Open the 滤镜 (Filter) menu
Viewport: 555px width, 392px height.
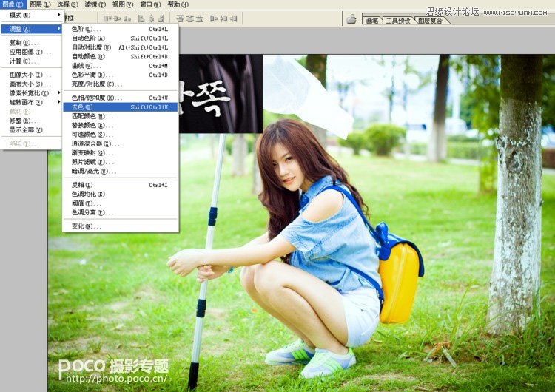[95, 4]
